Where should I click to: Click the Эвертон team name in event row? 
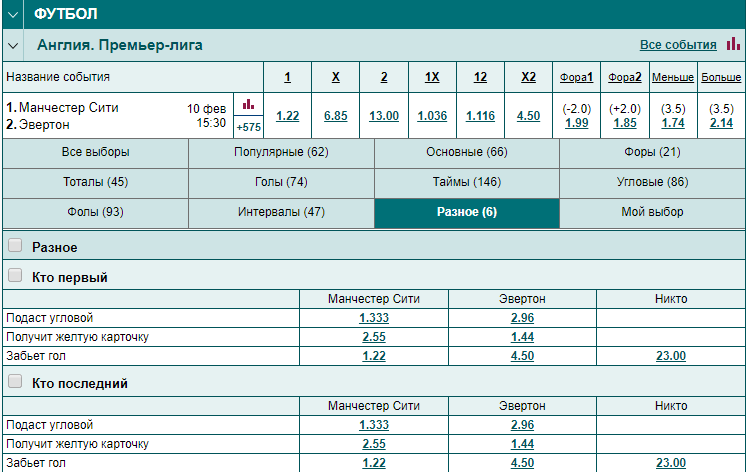(44, 125)
